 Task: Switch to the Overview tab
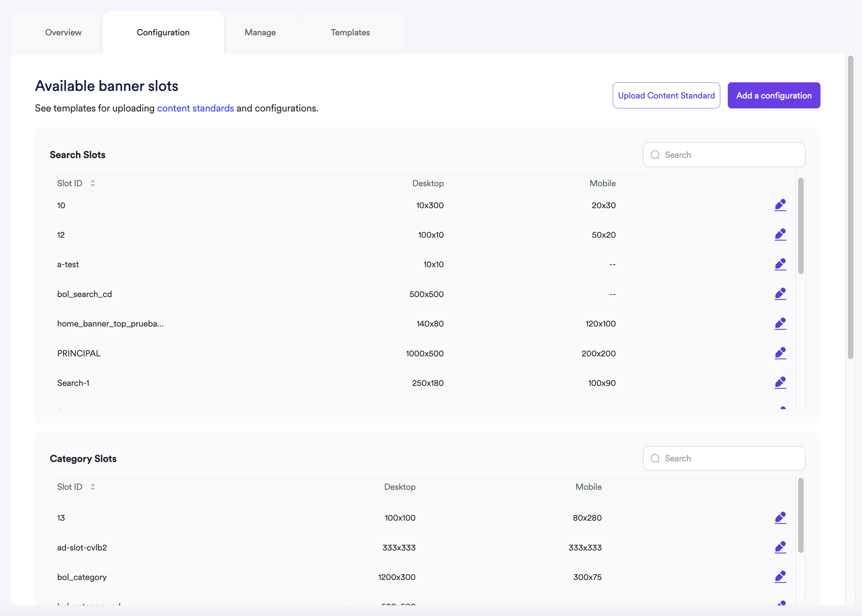[x=63, y=32]
